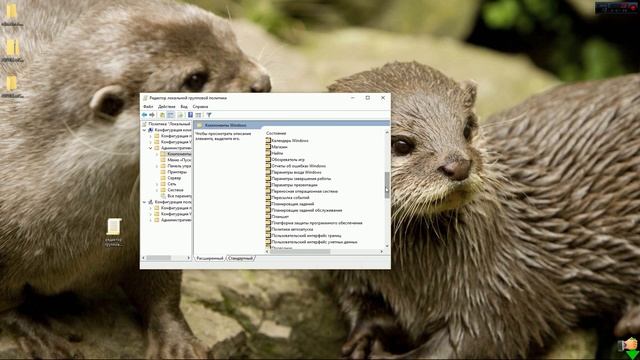The width and height of the screenshot is (640, 360).
Task: Click folder icon beside Пересылка событий
Action: 268,198
